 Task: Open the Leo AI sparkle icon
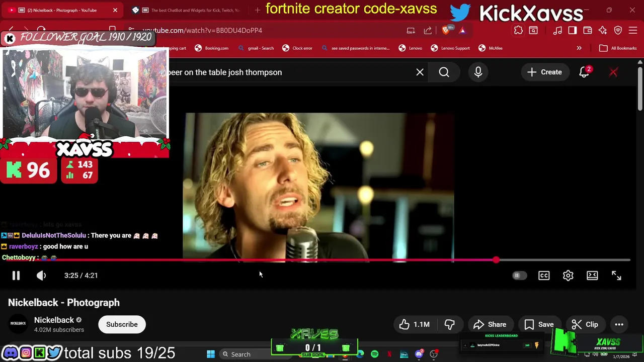pos(603,30)
